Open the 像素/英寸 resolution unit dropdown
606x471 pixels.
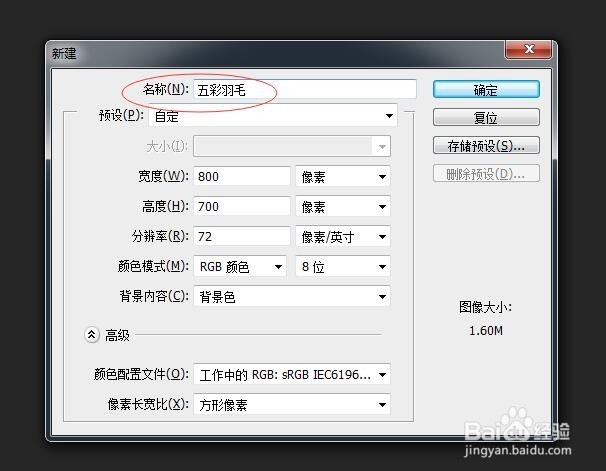click(x=343, y=236)
